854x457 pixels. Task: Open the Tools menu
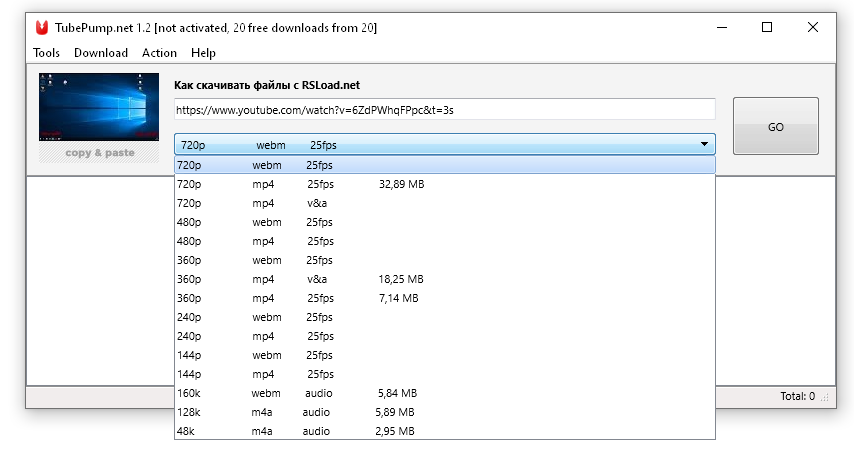point(46,53)
